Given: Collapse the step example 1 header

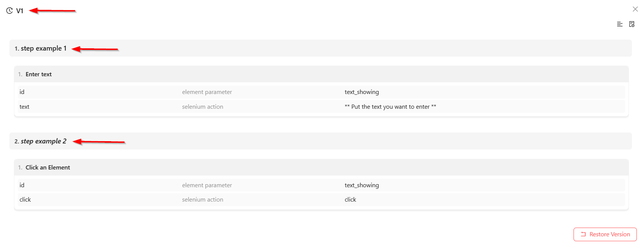Looking at the screenshot, I should (320, 48).
